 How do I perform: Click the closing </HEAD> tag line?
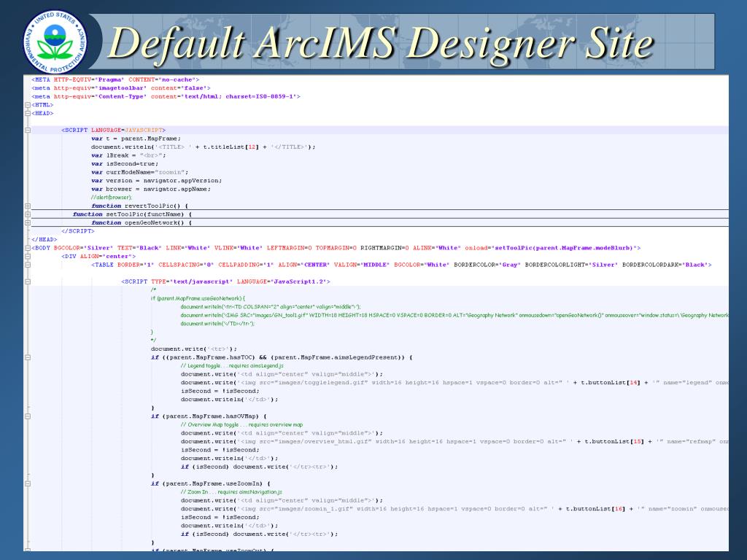point(44,239)
